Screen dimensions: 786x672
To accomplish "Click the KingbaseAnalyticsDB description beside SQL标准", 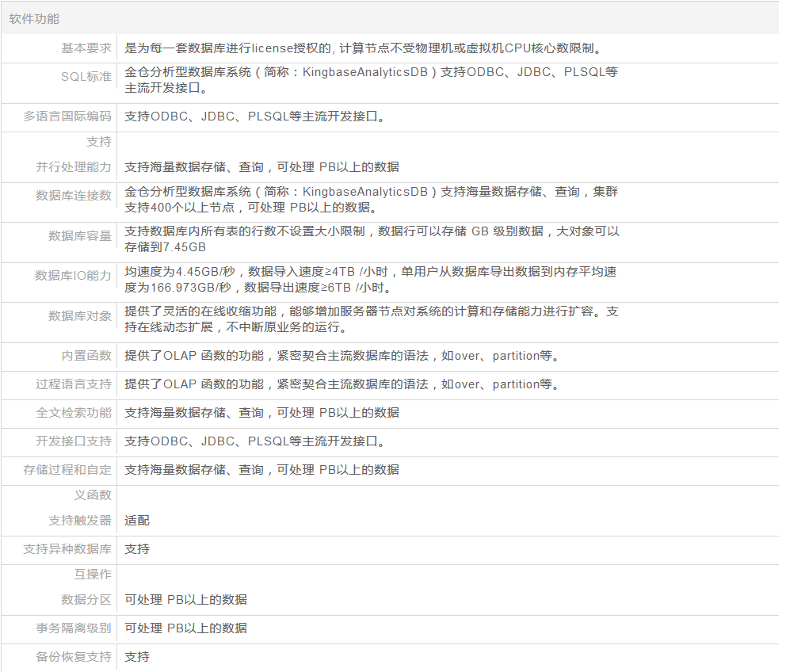I will tap(371, 80).
